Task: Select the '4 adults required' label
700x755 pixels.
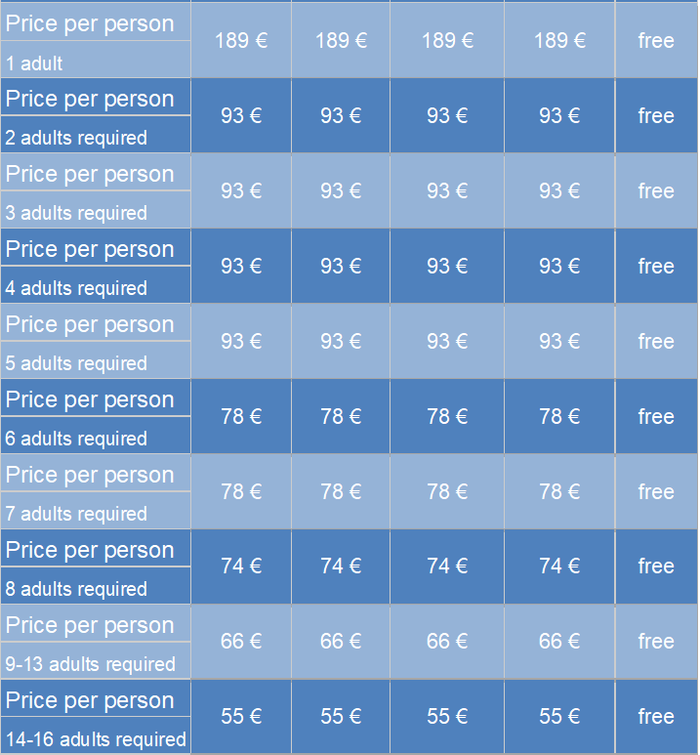Action: (x=76, y=288)
